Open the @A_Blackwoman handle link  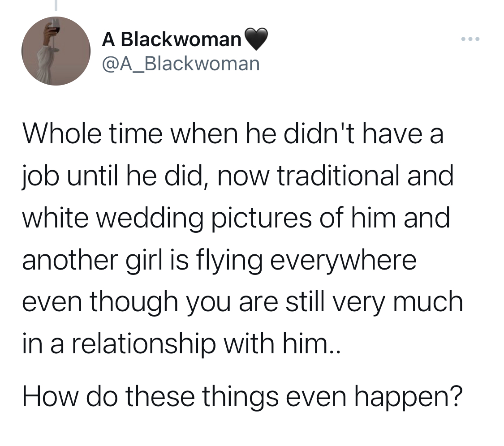click(181, 64)
